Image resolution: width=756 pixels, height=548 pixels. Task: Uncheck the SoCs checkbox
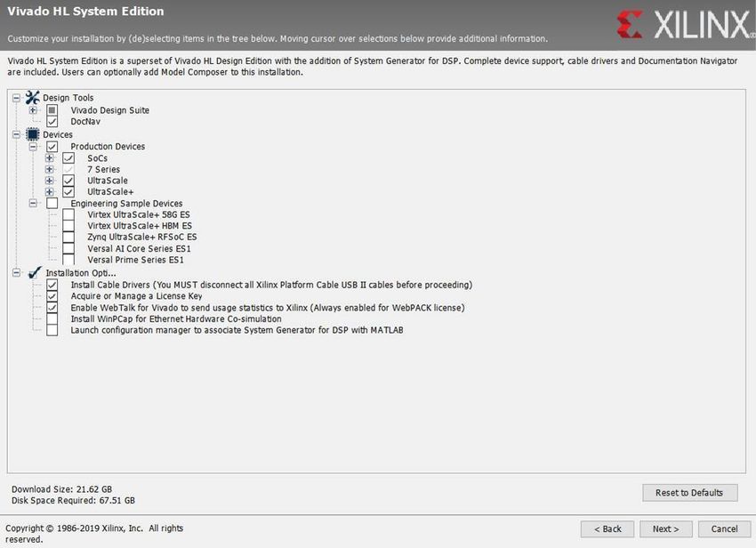click(x=68, y=158)
